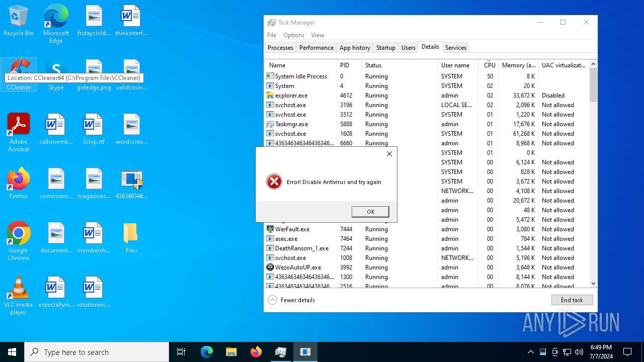644x362 pixels.
Task: Click the End task button
Action: pos(572,300)
